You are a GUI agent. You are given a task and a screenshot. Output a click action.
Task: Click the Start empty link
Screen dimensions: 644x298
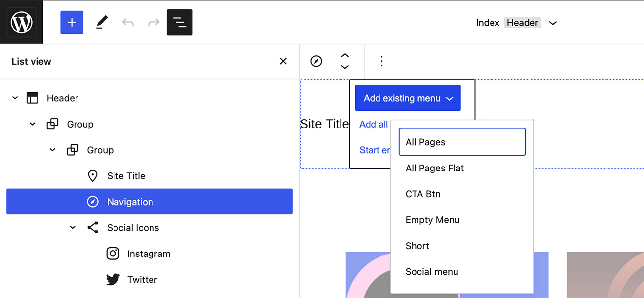pyautogui.click(x=375, y=150)
